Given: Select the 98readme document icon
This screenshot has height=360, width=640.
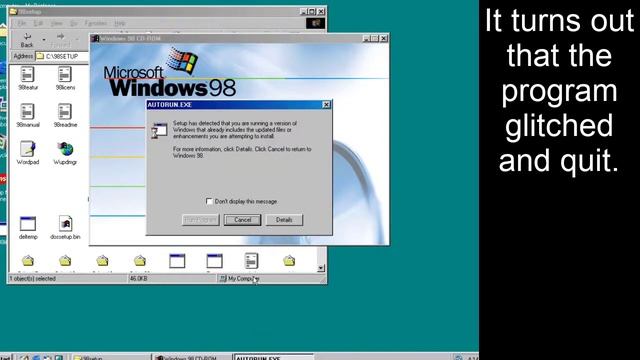Looking at the screenshot, I should click(x=65, y=116).
